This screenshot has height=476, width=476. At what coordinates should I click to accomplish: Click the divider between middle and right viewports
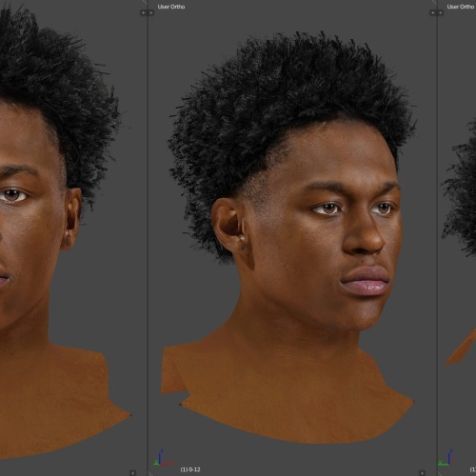(x=437, y=238)
